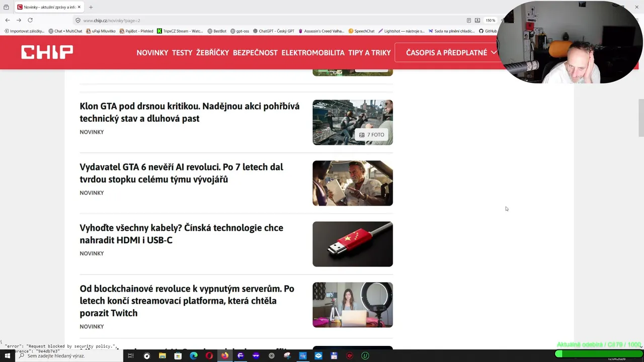This screenshot has width=644, height=362.
Task: Reset the 150 % zoom indicator
Action: (x=490, y=21)
